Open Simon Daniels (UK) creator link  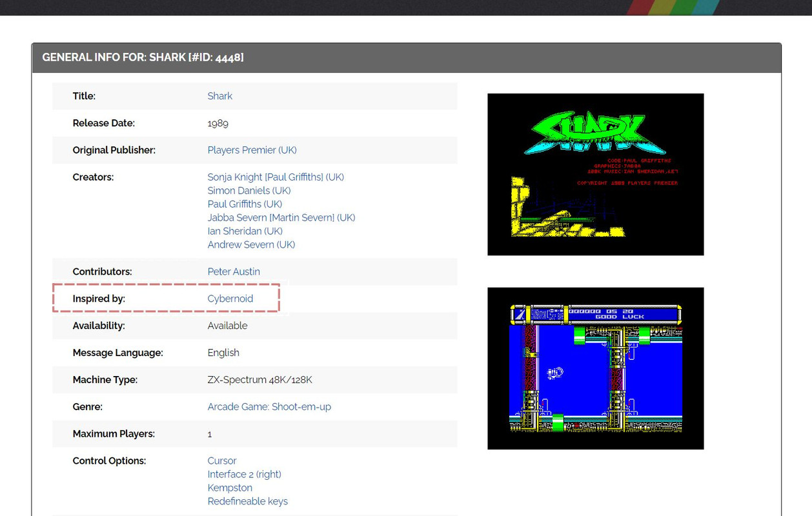[x=249, y=191]
